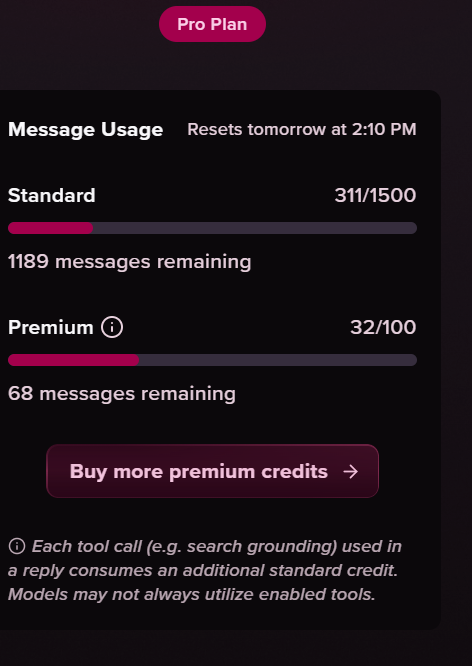Click the 311/1500 standard count
This screenshot has width=472, height=666.
[x=375, y=195]
